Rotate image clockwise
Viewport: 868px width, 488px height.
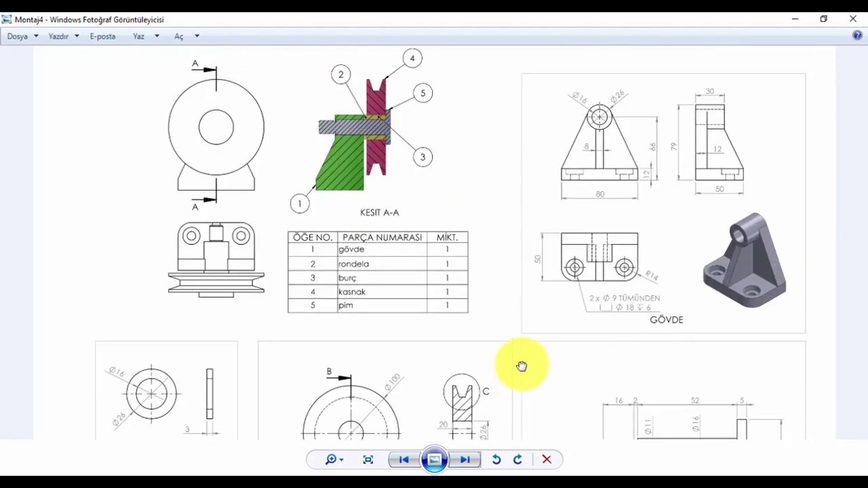click(517, 460)
